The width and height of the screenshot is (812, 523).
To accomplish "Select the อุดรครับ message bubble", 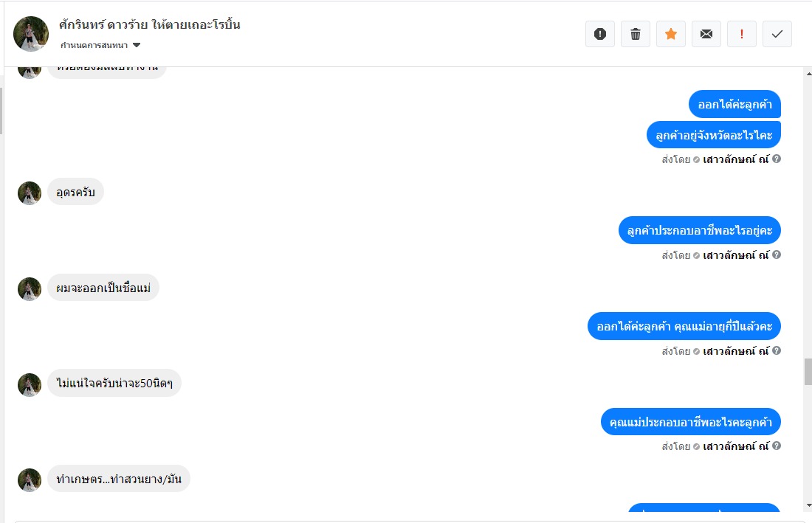I will click(75, 192).
